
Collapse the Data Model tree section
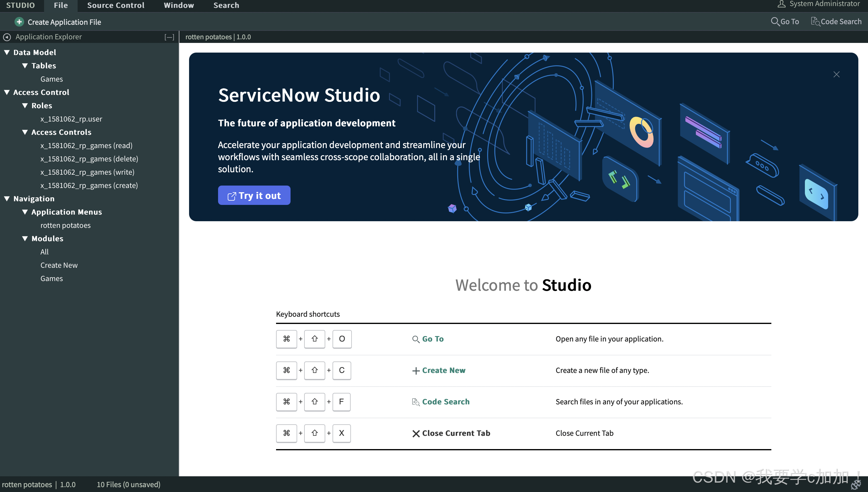(x=7, y=52)
